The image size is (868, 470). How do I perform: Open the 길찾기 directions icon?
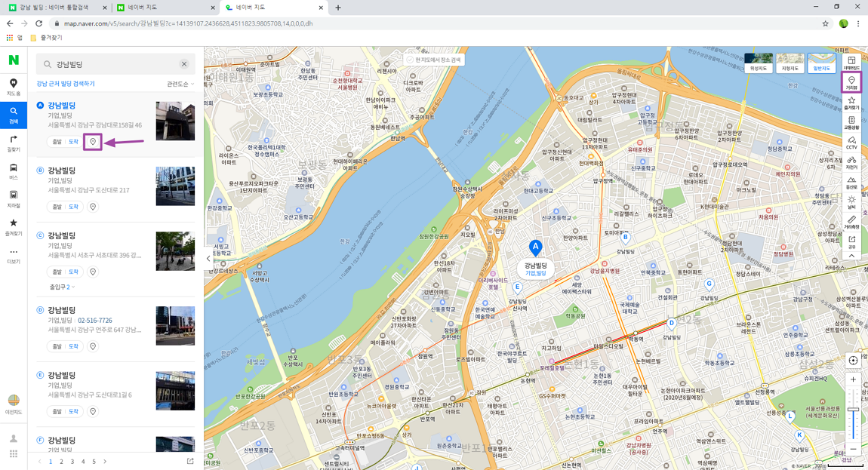point(14,143)
